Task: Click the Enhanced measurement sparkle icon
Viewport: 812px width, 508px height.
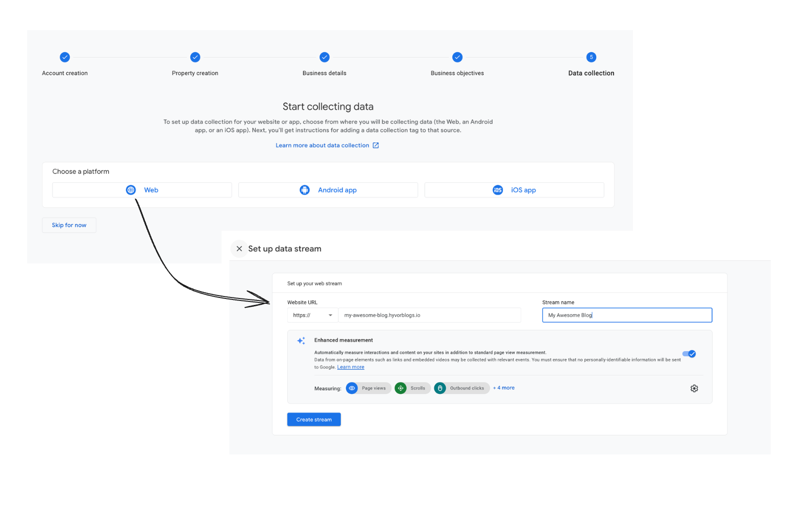Action: (301, 340)
